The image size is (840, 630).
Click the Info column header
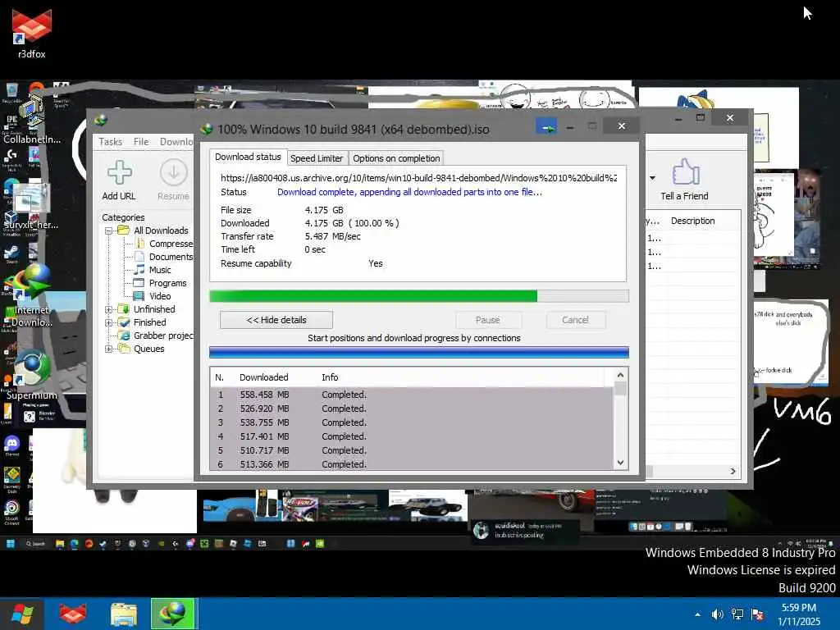coord(330,377)
